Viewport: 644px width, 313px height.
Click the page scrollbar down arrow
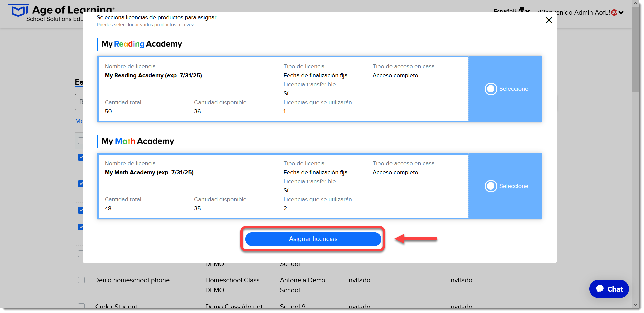tap(636, 305)
